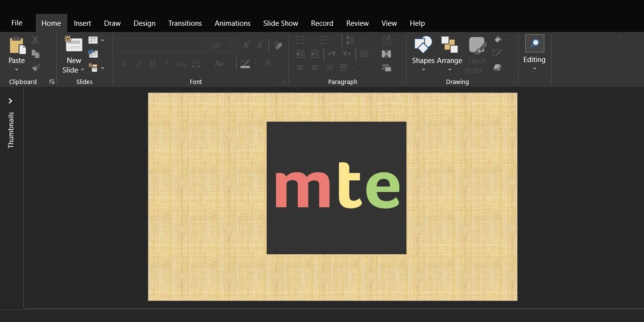This screenshot has height=322, width=644.
Task: Toggle italic formatting
Action: click(x=138, y=63)
